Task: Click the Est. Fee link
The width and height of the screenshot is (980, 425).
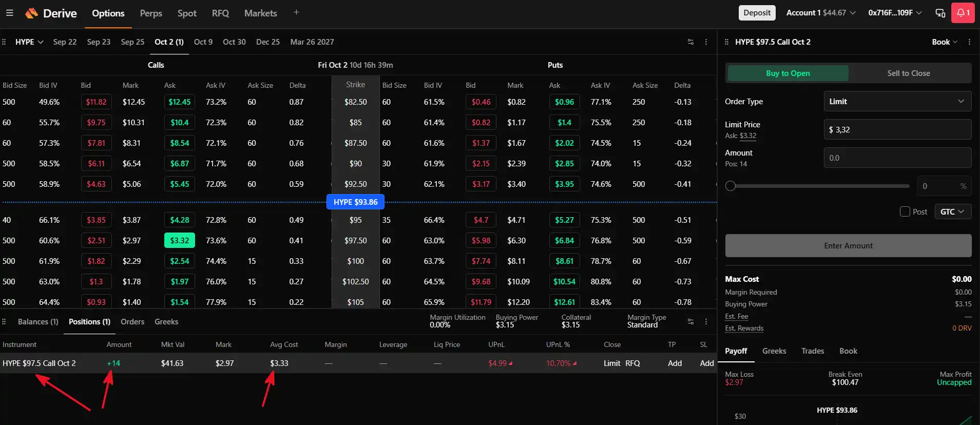Action: click(x=737, y=317)
